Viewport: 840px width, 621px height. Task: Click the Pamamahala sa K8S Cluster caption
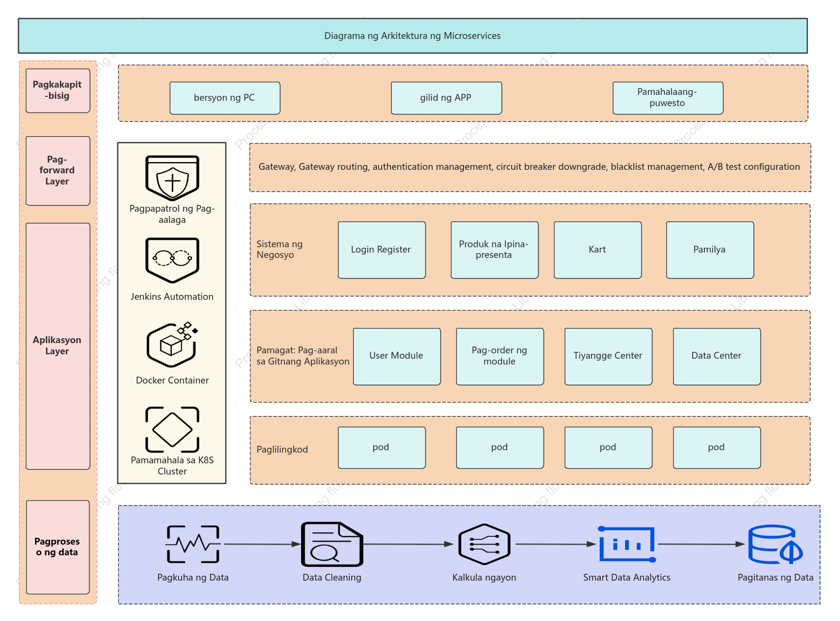click(172, 466)
